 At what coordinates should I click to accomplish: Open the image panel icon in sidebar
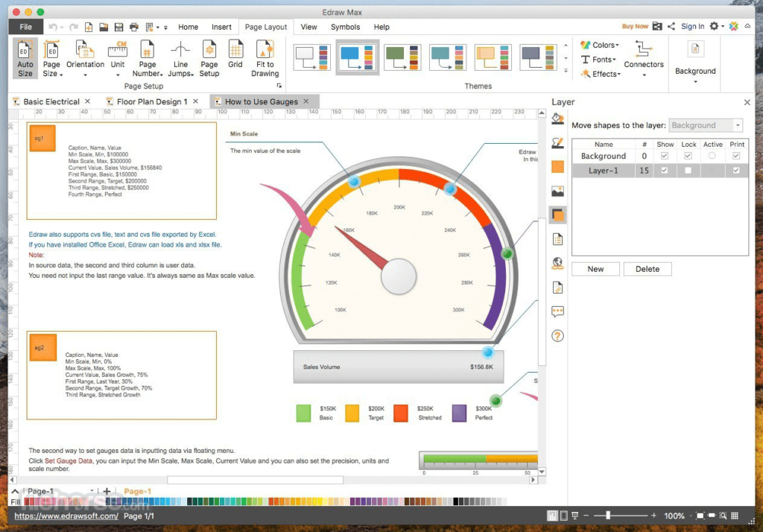pyautogui.click(x=557, y=191)
